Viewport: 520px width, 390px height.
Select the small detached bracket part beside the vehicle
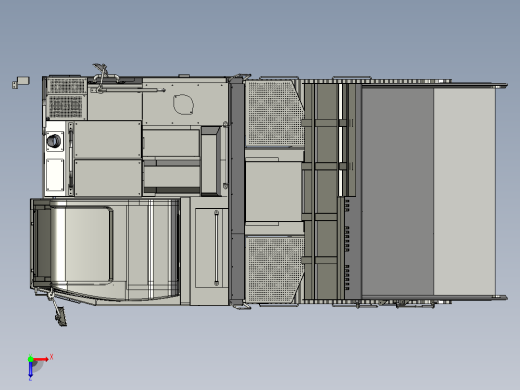pyautogui.click(x=21, y=82)
